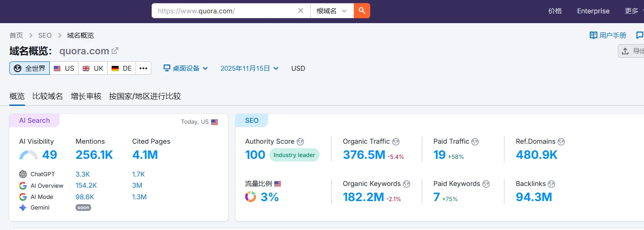The width and height of the screenshot is (644, 230).
Task: Open traffic share value 3%
Action: (270, 197)
